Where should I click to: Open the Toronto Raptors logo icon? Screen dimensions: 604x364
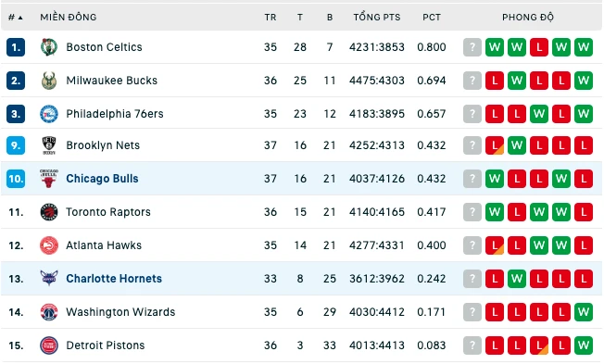point(49,212)
